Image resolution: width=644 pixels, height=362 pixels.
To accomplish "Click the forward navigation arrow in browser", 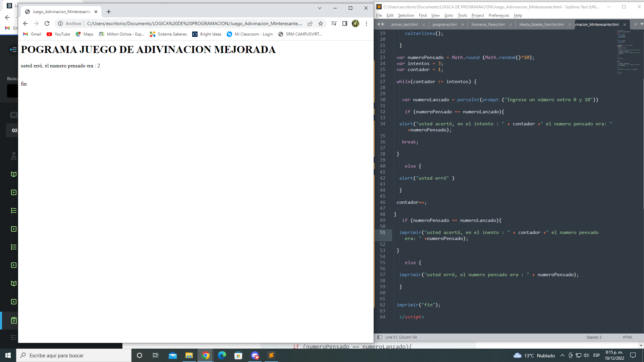I will (x=36, y=23).
